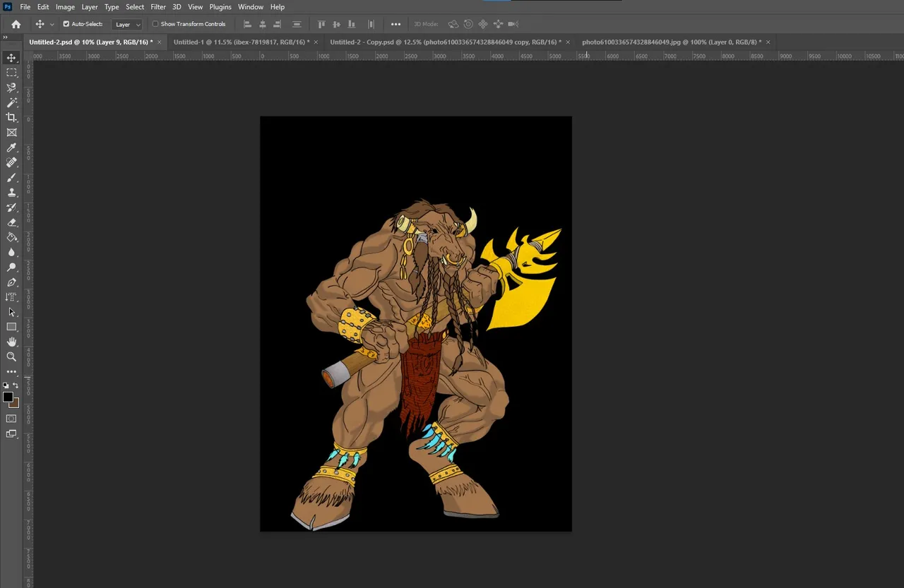
Task: Select the Crop tool
Action: [x=11, y=117]
